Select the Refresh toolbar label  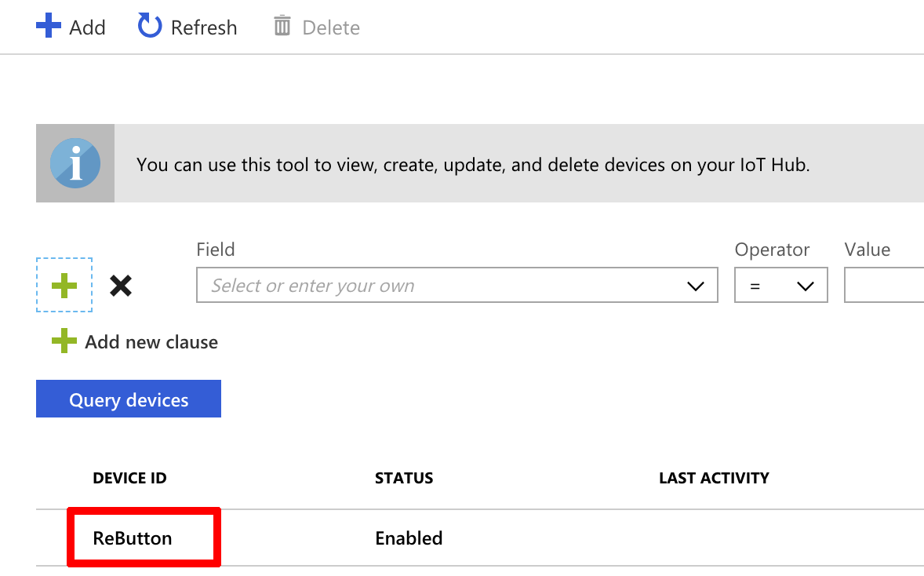pos(204,27)
